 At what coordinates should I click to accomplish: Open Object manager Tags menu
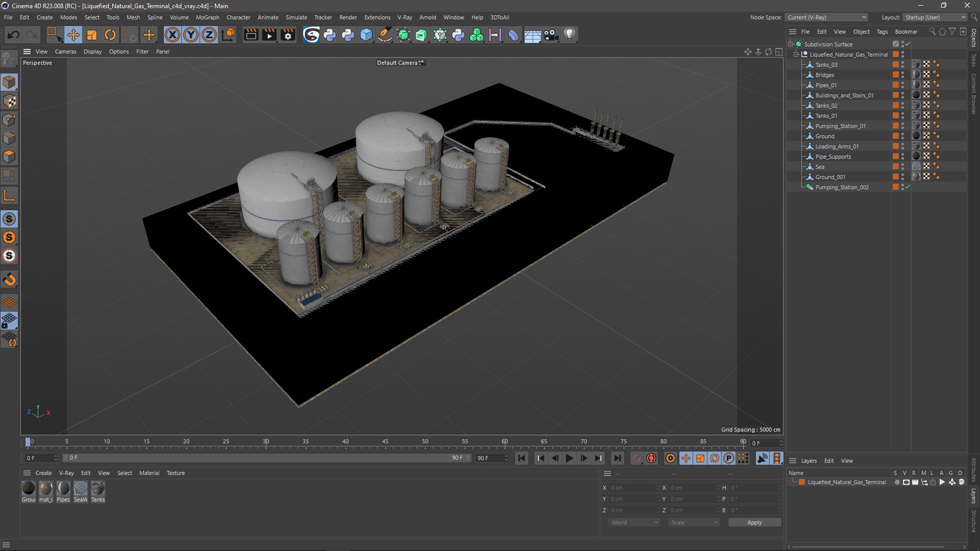[882, 32]
